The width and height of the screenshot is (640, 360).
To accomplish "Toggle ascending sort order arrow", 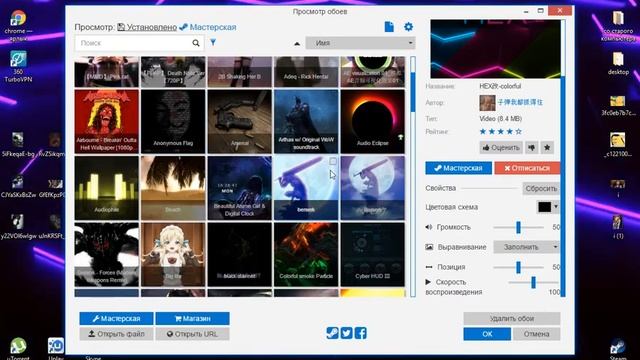I will coord(297,43).
